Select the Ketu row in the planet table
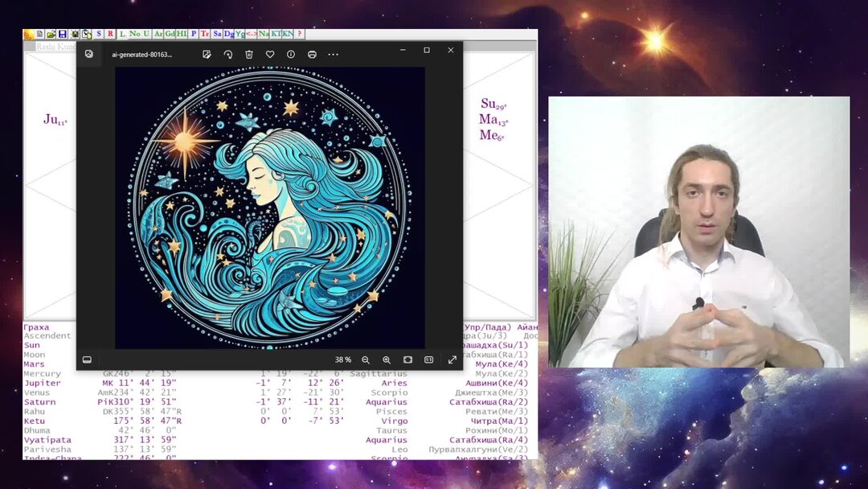This screenshot has width=868, height=489. 276,421
